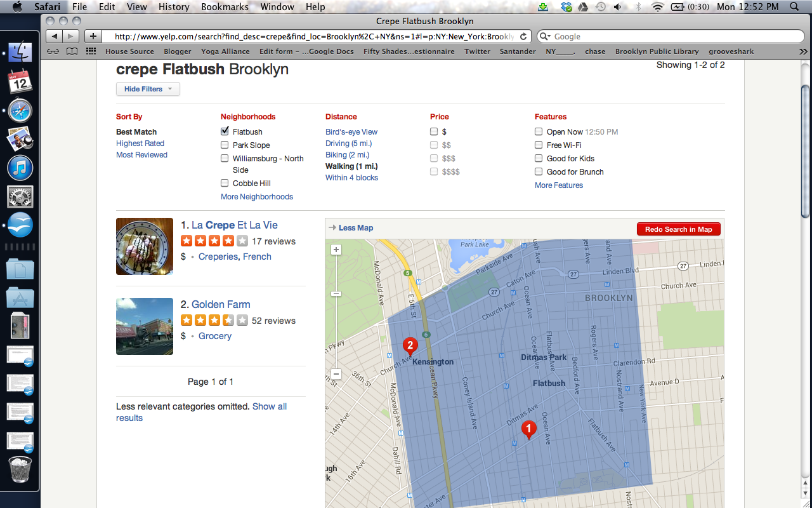Open the Calendar app in the dock

pyautogui.click(x=20, y=82)
